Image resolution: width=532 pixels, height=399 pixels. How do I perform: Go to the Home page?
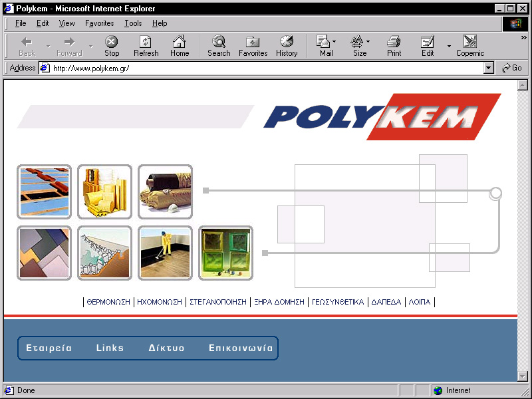pos(180,46)
